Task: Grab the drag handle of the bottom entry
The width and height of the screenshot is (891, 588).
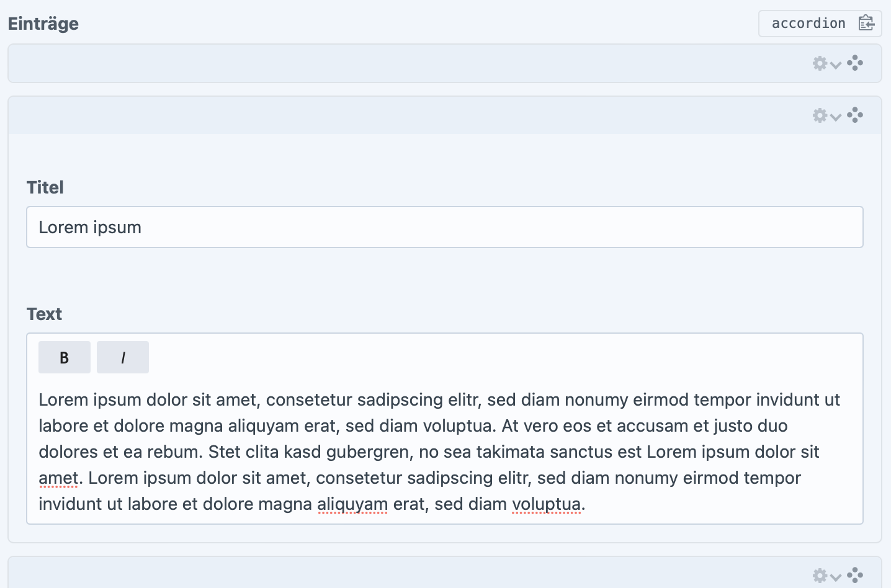Action: [x=855, y=575]
